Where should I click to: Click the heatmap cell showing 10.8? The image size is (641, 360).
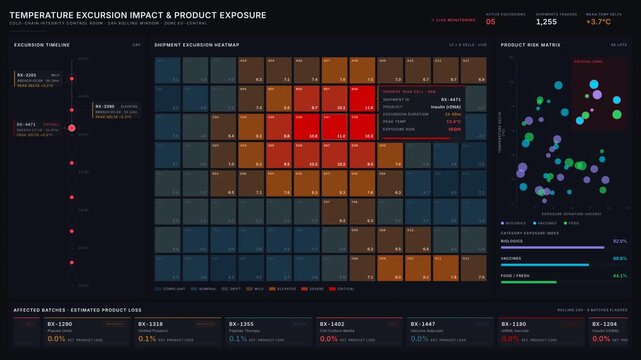click(307, 127)
